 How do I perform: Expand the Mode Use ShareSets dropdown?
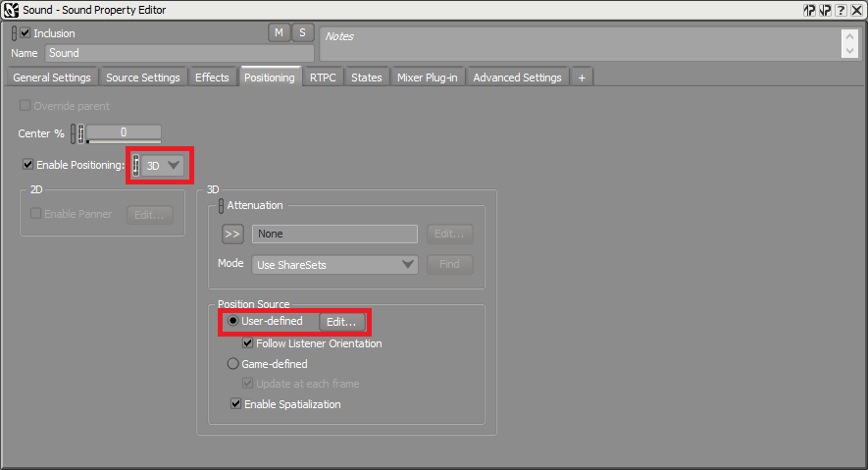coord(335,264)
